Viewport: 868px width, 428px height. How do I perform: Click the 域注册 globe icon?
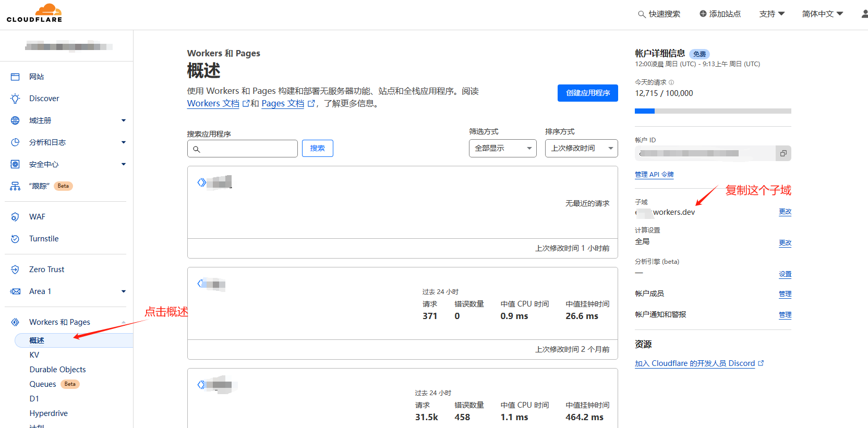click(15, 120)
